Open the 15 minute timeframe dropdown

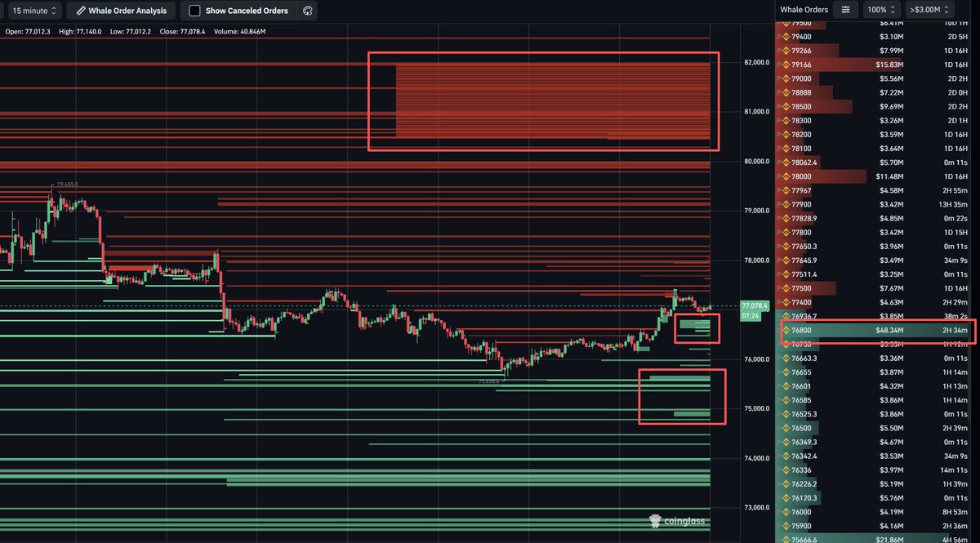[34, 11]
